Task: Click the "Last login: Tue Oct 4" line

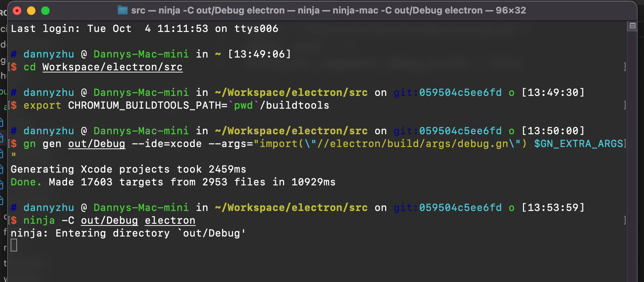Action: pyautogui.click(x=145, y=29)
